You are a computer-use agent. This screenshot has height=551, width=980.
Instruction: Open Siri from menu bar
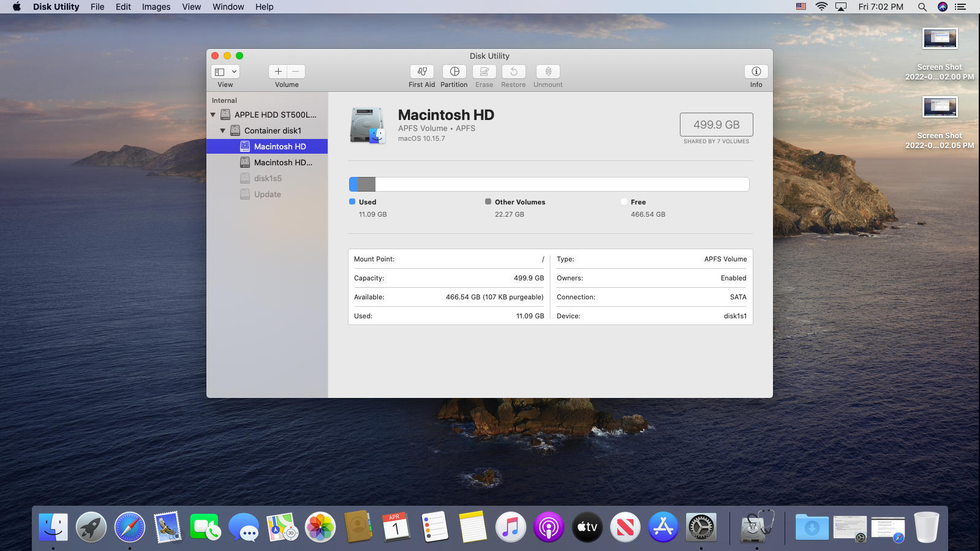tap(943, 7)
